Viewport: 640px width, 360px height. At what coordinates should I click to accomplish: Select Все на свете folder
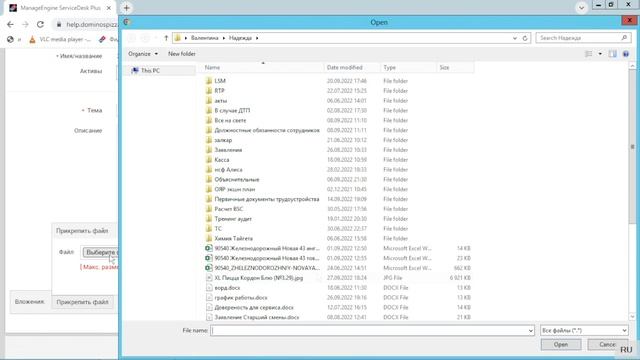pos(230,120)
